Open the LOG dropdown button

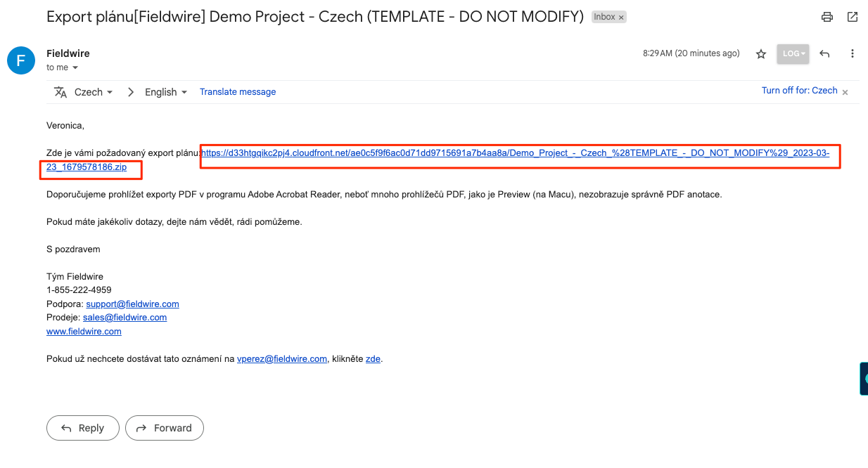[x=793, y=53]
